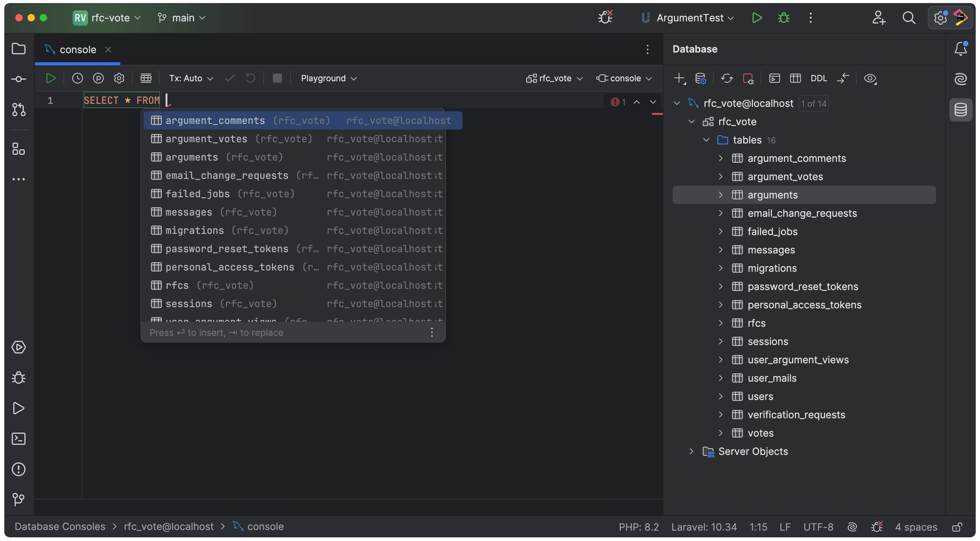This screenshot has width=980, height=541.
Task: Open query history clock icon
Action: pos(77,78)
